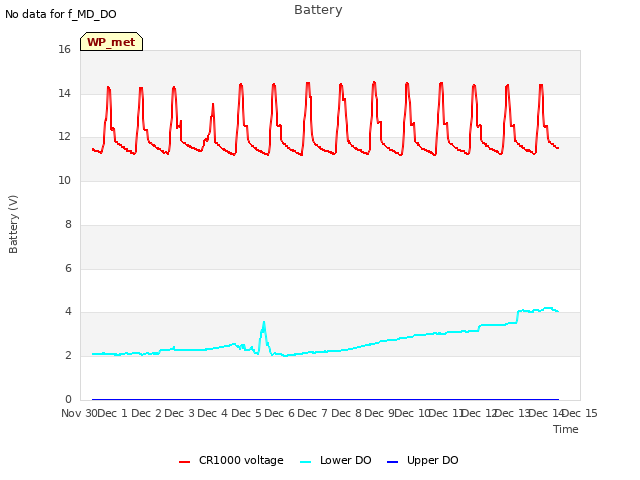Click the Battery chart title
The height and width of the screenshot is (480, 640).
point(318,10)
